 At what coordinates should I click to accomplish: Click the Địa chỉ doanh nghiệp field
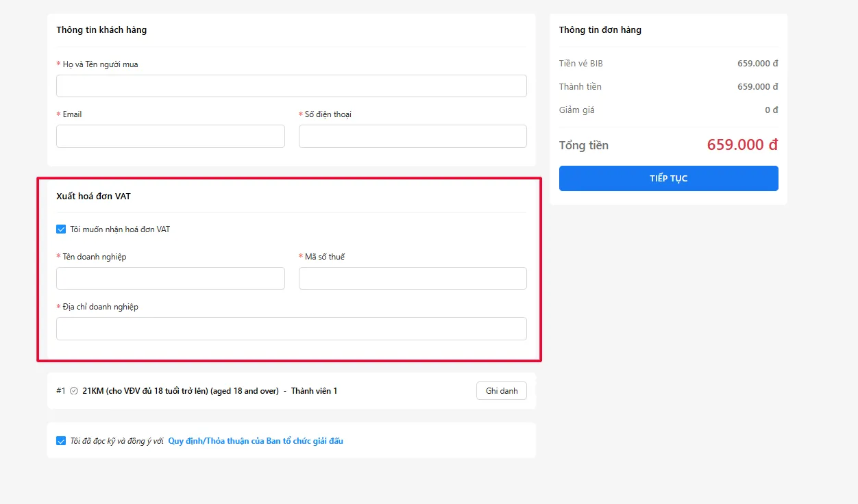point(291,329)
